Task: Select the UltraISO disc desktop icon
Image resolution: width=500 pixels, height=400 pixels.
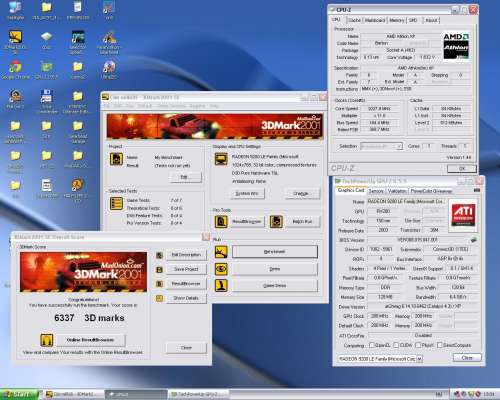Action: pos(109,69)
